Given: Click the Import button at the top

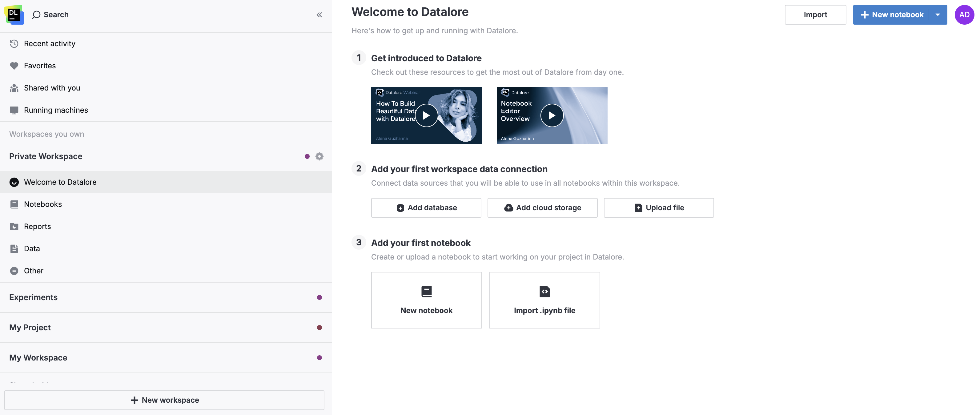Looking at the screenshot, I should (815, 14).
